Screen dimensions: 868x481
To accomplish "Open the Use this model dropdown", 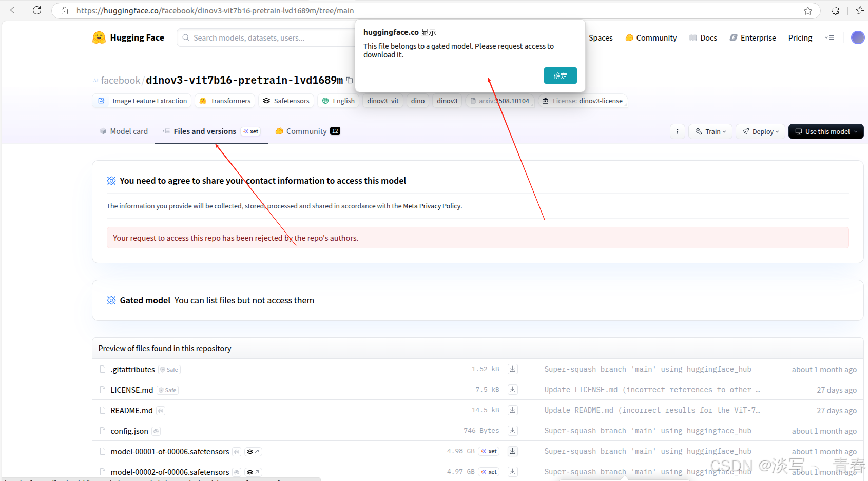I will [826, 131].
